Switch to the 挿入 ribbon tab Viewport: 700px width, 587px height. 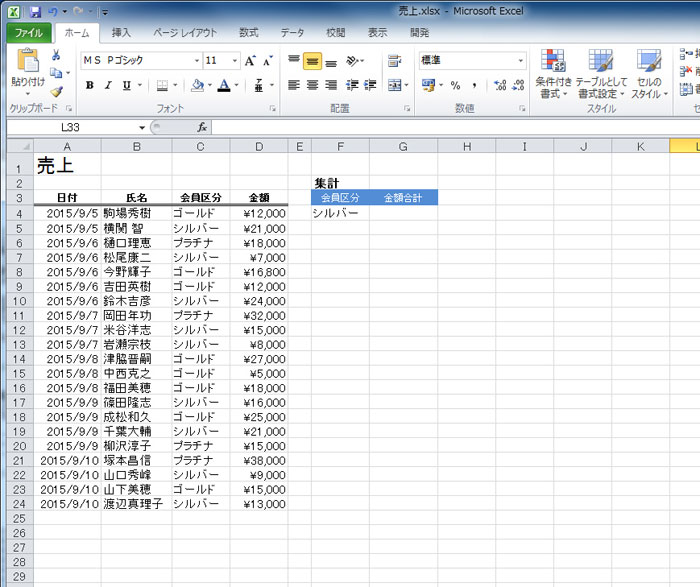tap(121, 32)
